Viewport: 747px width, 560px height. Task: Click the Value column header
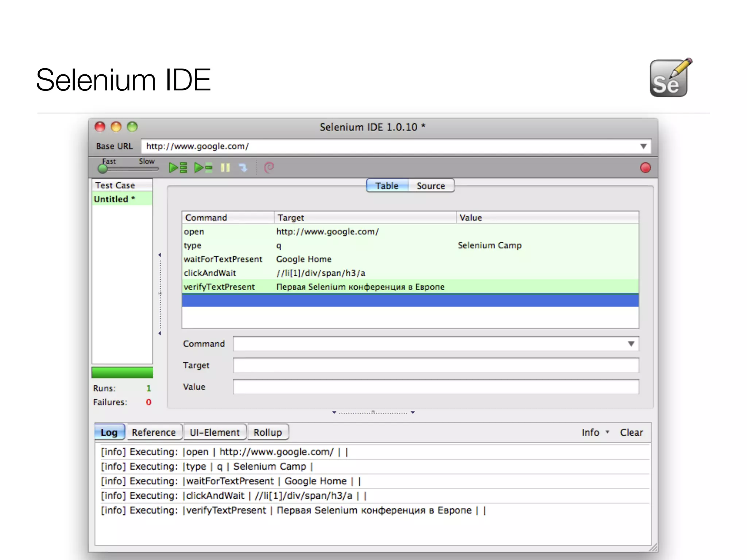(x=547, y=218)
